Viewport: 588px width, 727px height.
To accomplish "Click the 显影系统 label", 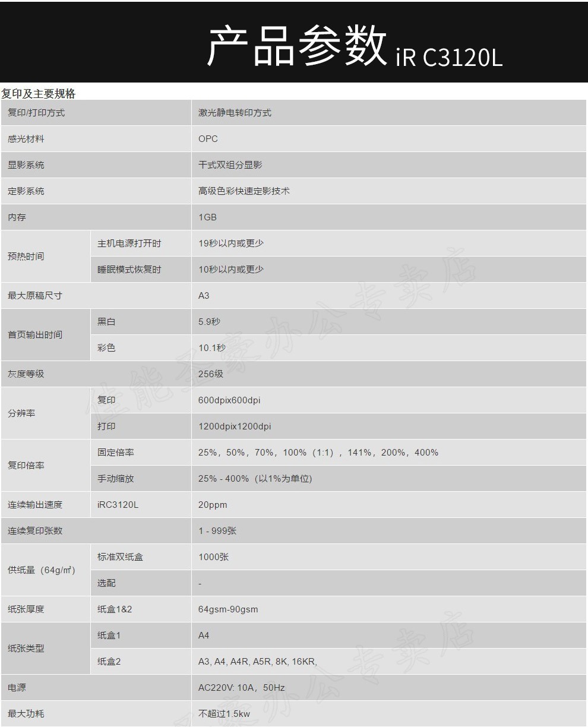I will 26,165.
